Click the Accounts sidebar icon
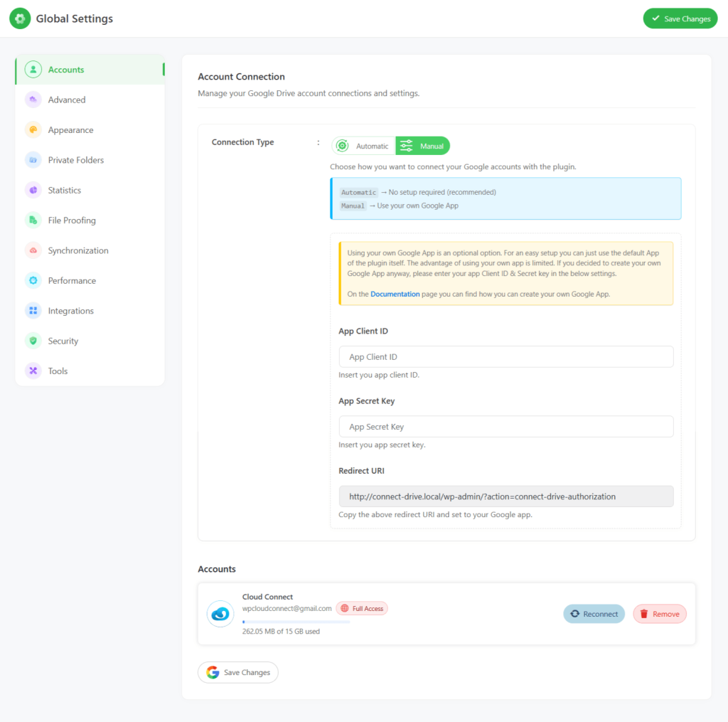This screenshot has height=722, width=728. (x=33, y=70)
